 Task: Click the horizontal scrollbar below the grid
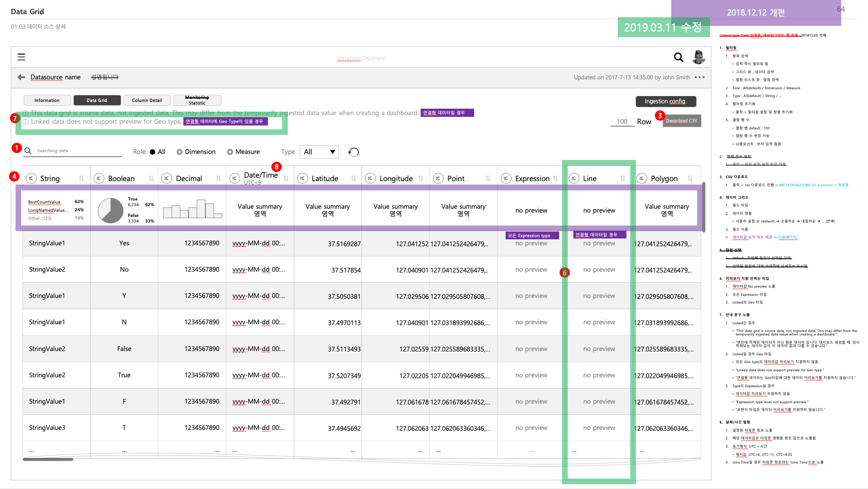pos(48,459)
